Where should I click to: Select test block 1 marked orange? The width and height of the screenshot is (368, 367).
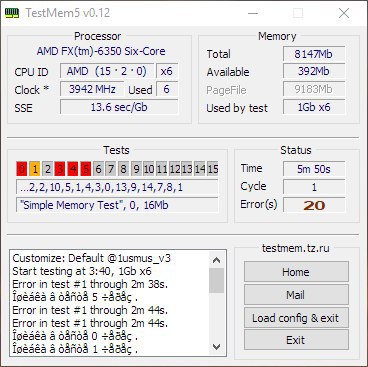(35, 169)
